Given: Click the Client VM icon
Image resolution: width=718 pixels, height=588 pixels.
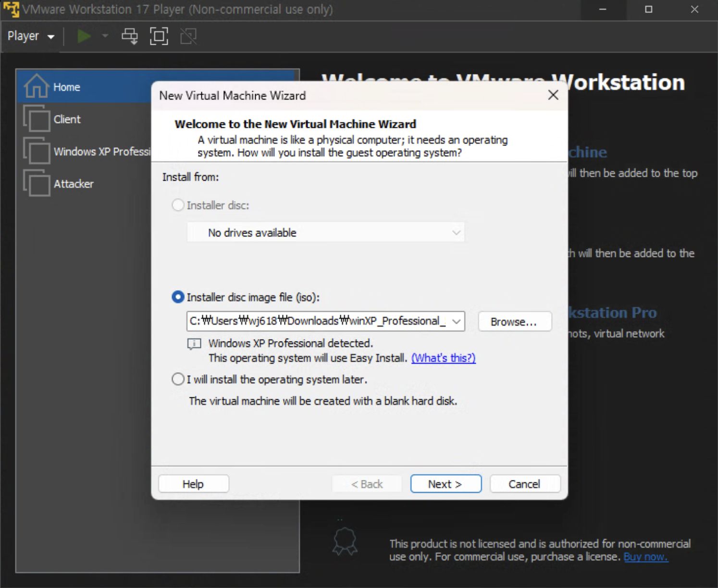Looking at the screenshot, I should point(37,118).
